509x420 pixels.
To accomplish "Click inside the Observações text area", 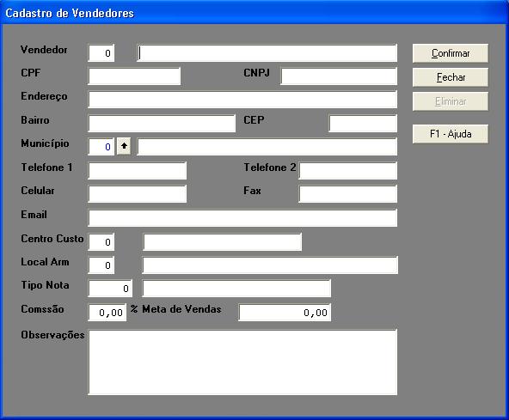I will (x=242, y=362).
